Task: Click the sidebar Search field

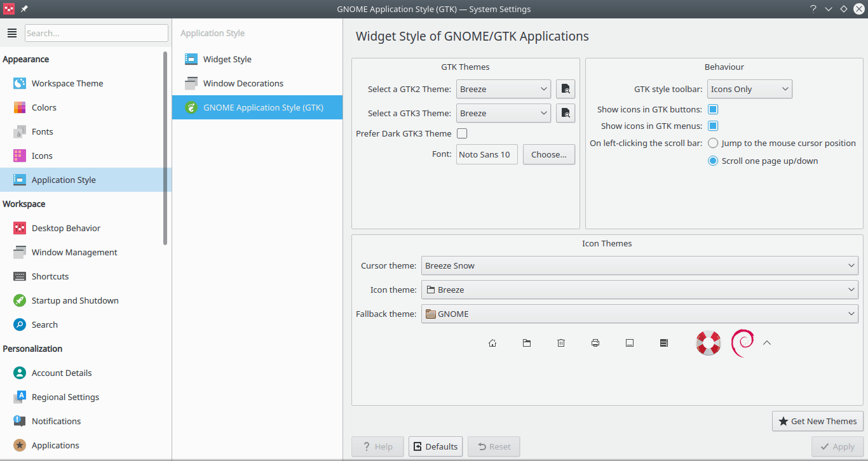Action: pos(97,33)
